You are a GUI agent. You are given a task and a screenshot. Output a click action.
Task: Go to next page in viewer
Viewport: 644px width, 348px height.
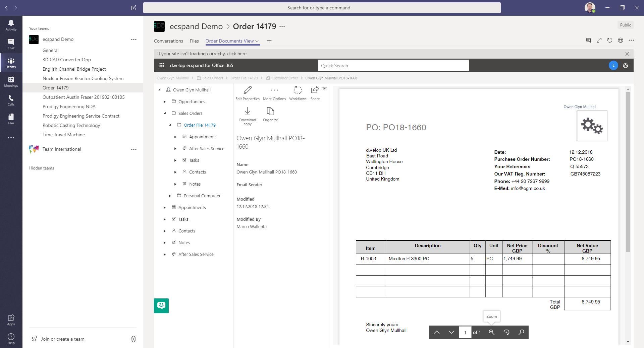click(451, 332)
